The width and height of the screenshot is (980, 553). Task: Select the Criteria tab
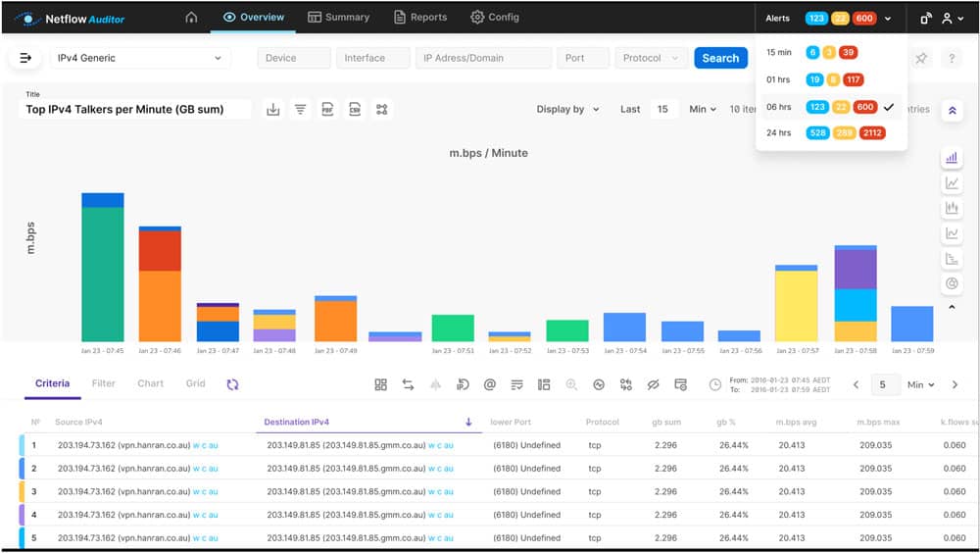(53, 383)
